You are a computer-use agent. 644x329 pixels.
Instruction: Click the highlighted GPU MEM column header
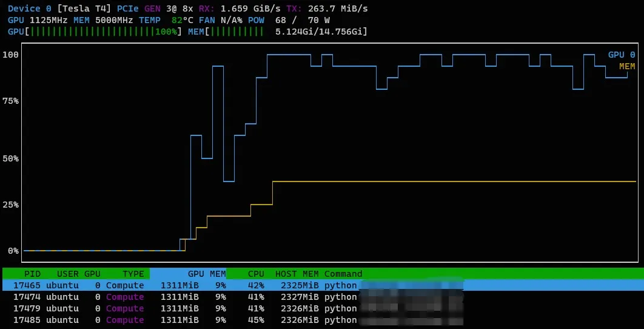point(206,274)
